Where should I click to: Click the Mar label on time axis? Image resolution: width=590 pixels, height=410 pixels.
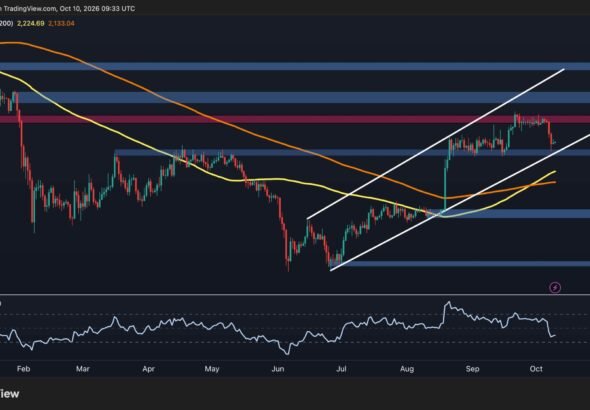[83, 369]
